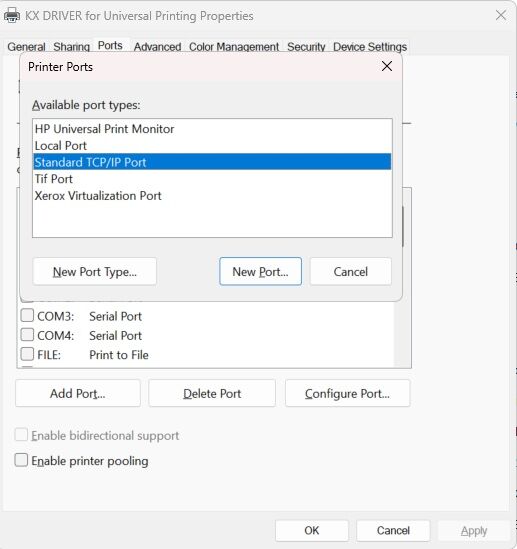Click the Configure Port... button
The width and height of the screenshot is (517, 549).
click(x=347, y=393)
